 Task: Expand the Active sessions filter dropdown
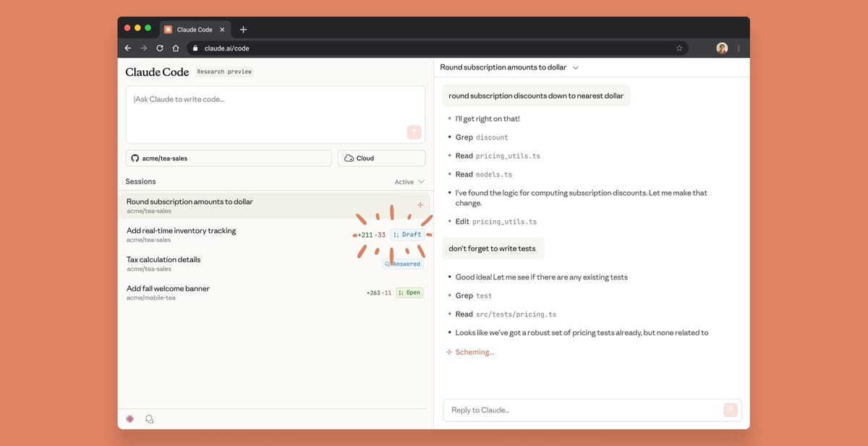click(409, 182)
